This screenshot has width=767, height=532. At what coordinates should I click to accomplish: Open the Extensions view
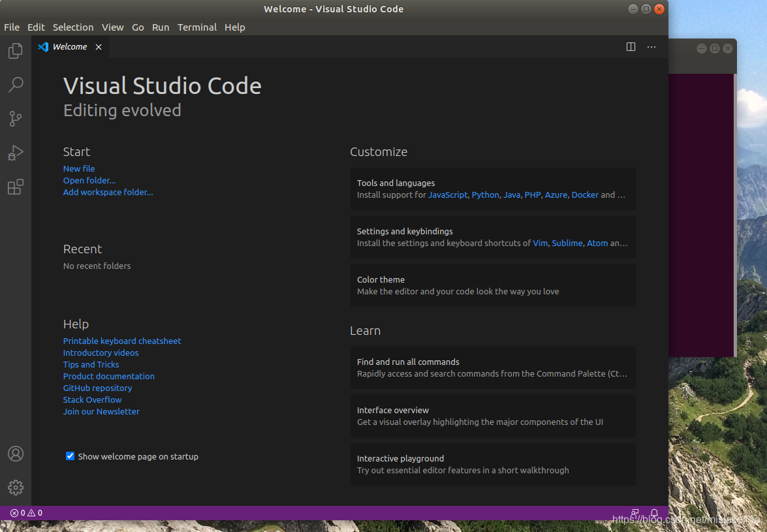15,186
